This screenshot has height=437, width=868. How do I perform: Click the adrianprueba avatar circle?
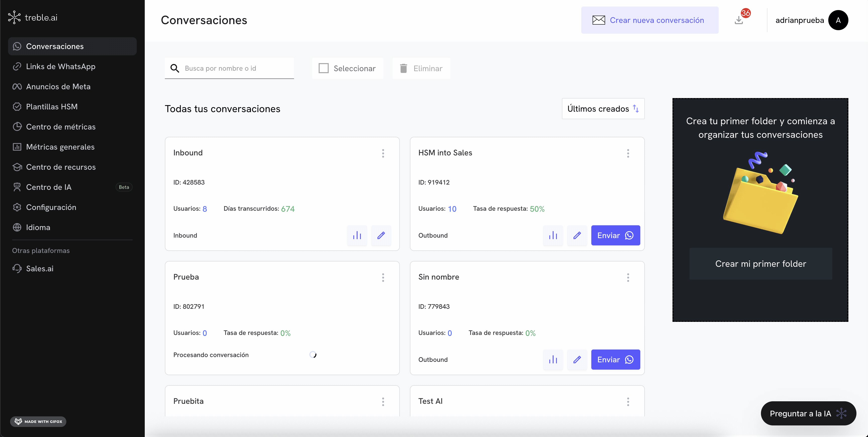click(x=838, y=20)
